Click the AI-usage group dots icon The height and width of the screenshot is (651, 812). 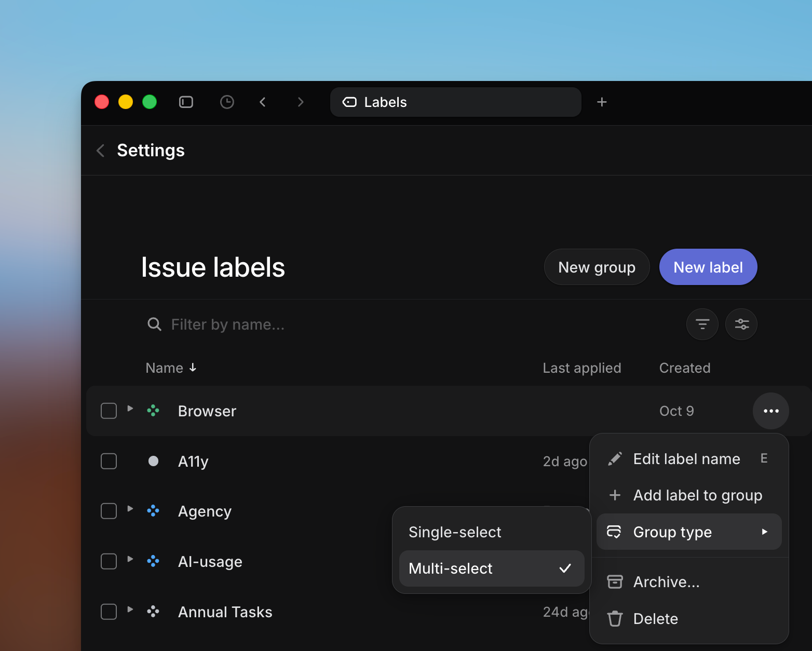[x=153, y=561]
